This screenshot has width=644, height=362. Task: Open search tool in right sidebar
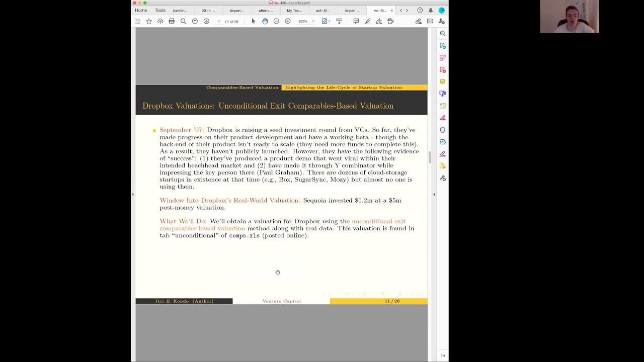(443, 33)
